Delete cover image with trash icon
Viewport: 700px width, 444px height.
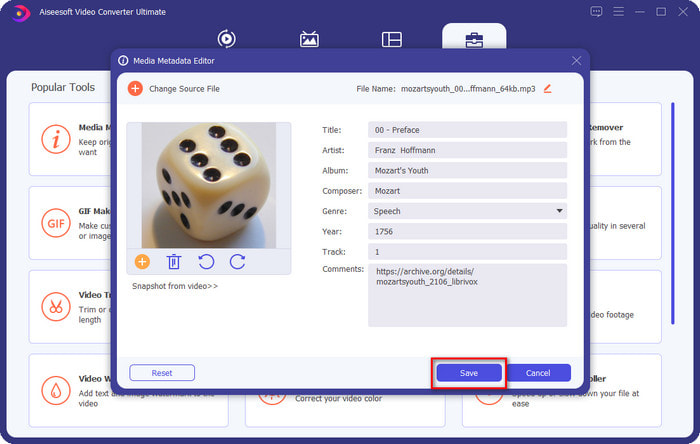174,262
